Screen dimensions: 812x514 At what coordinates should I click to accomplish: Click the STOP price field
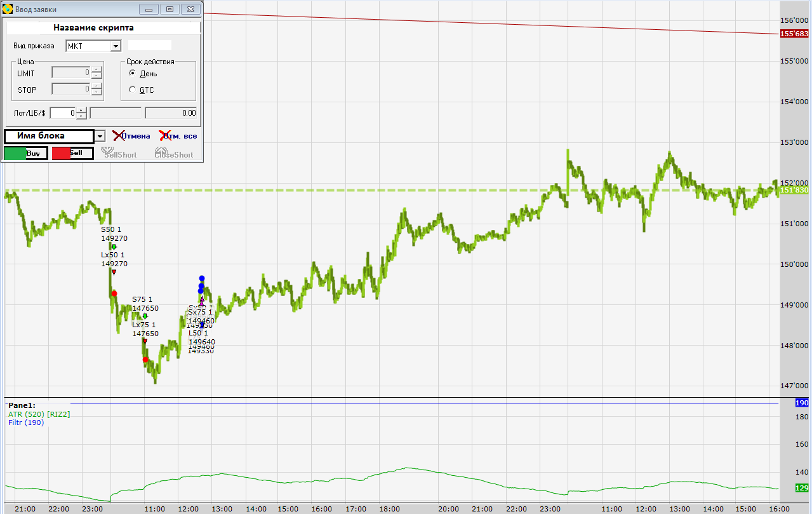coord(71,90)
